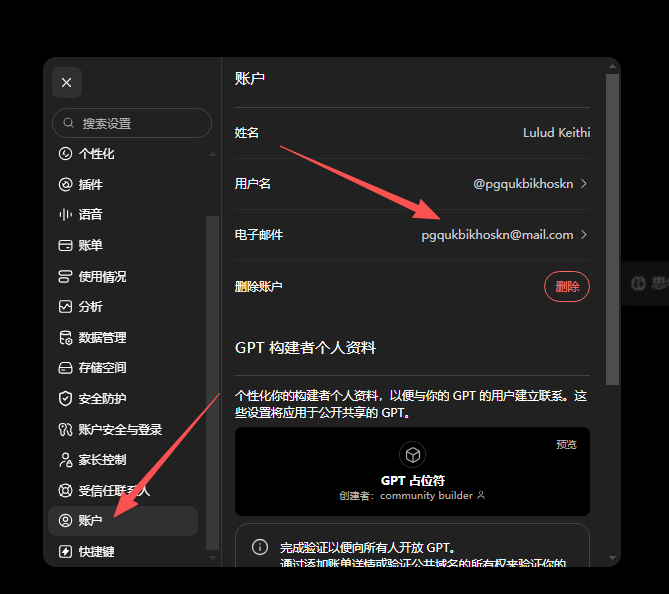Open the 快捷键 label in the sidebar
Image resolution: width=669 pixels, height=594 pixels.
tap(96, 551)
